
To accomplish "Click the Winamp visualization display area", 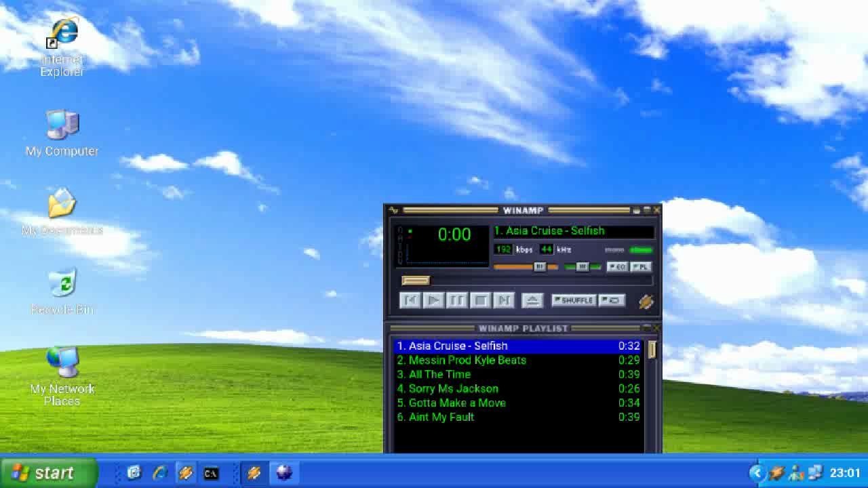I will click(x=446, y=255).
